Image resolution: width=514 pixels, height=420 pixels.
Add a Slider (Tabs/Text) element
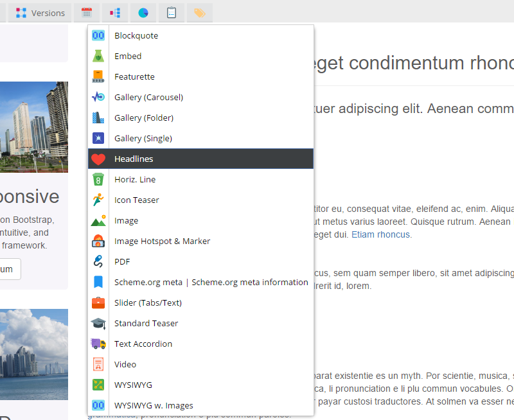coord(148,302)
